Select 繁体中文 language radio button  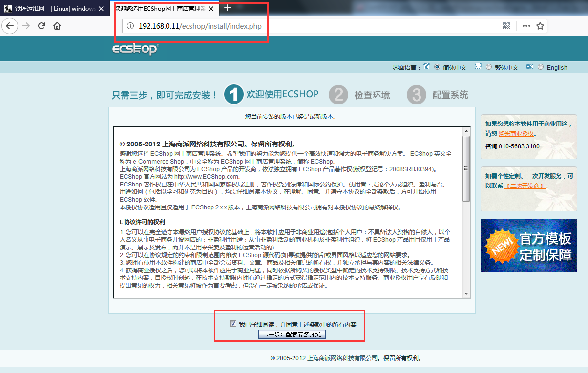click(489, 67)
